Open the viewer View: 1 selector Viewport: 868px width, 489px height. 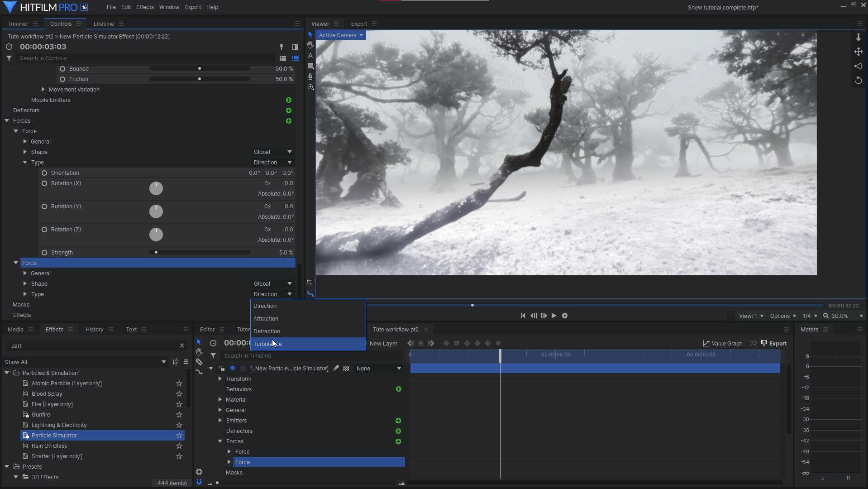751,316
